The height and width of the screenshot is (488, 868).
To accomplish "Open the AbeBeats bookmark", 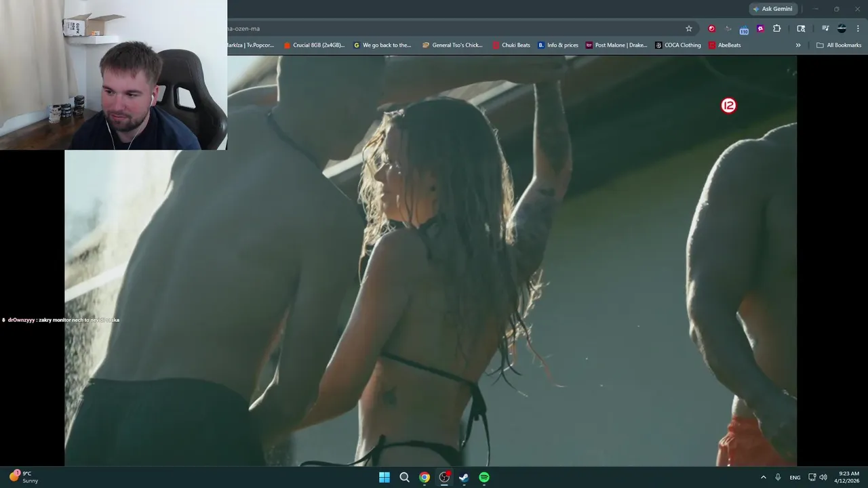I will (x=725, y=45).
